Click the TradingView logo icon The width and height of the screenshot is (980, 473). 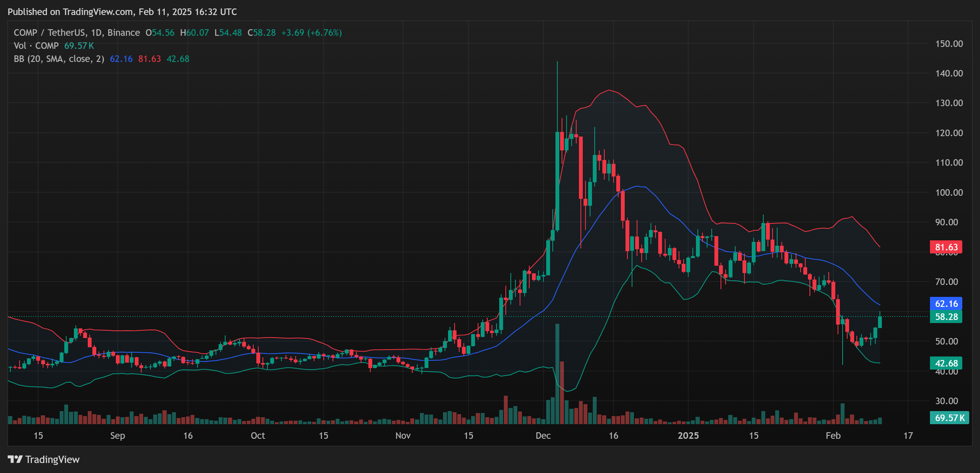point(15,459)
